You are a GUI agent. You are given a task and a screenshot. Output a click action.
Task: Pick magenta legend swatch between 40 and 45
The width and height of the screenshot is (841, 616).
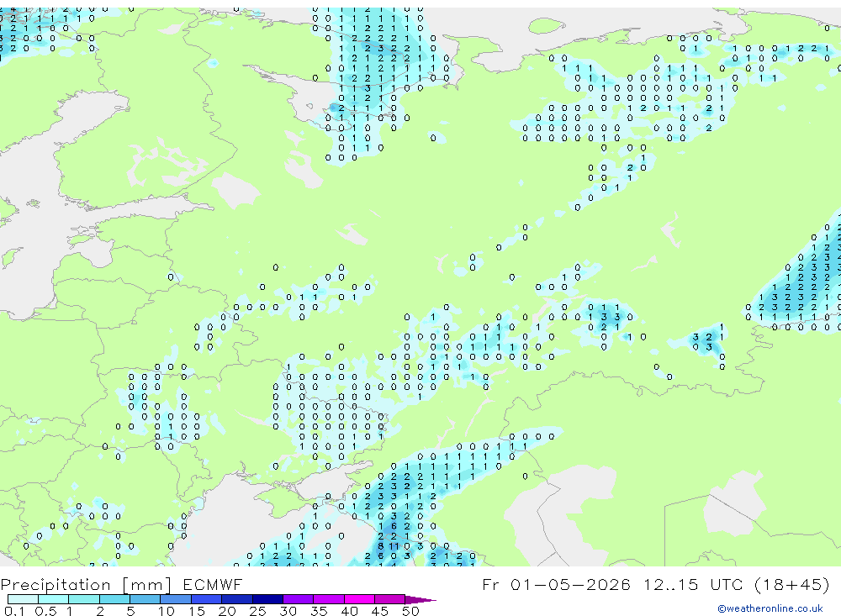[x=359, y=599]
